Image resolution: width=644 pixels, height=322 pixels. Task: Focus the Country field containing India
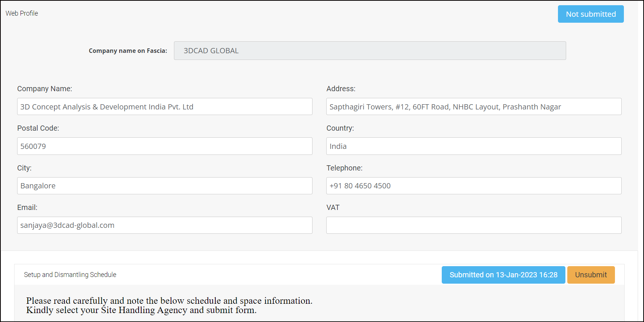tap(473, 146)
